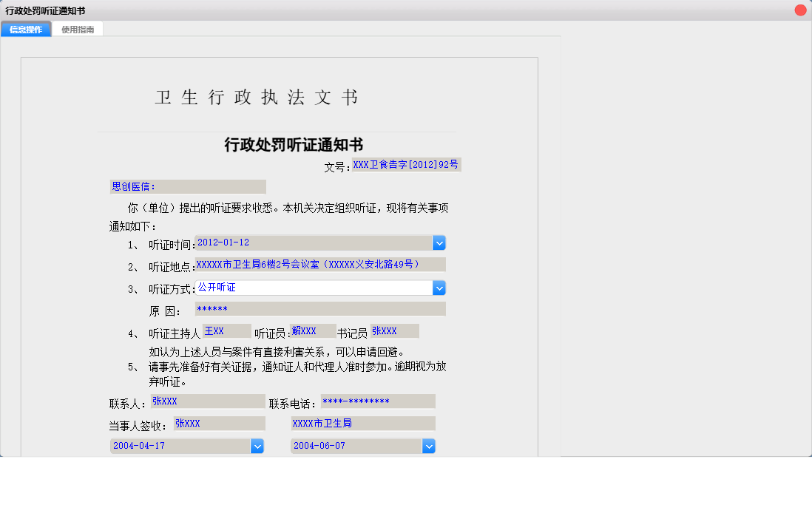Open the 2004-04-17 date picker dropdown
This screenshot has height=519, width=812.
(257, 446)
